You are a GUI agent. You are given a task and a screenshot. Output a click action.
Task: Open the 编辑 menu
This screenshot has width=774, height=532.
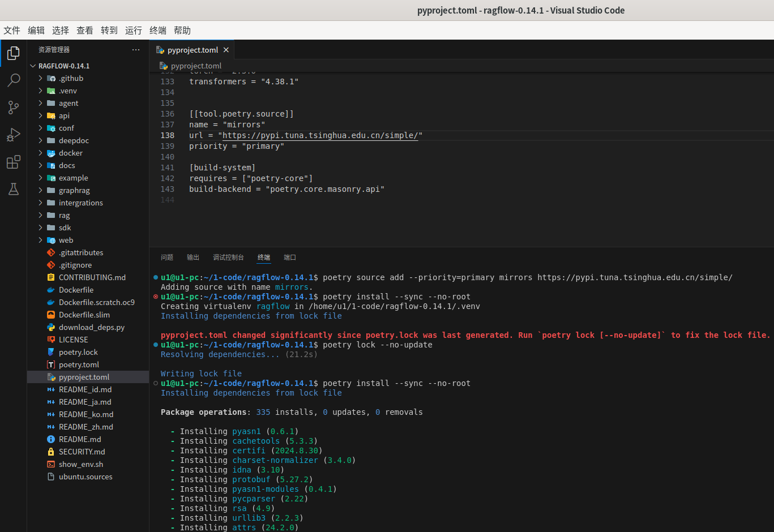pos(36,31)
